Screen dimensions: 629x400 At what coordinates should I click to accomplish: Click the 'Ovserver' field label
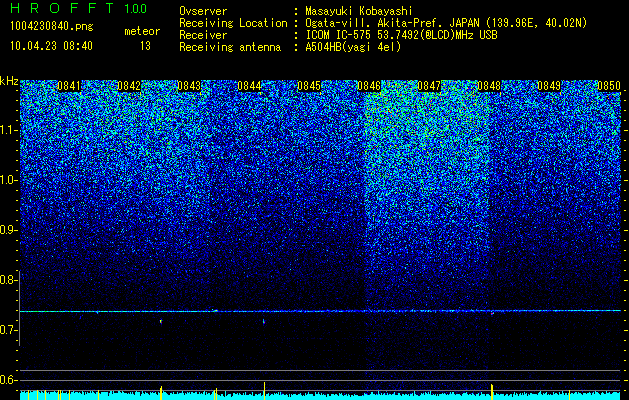(x=203, y=11)
